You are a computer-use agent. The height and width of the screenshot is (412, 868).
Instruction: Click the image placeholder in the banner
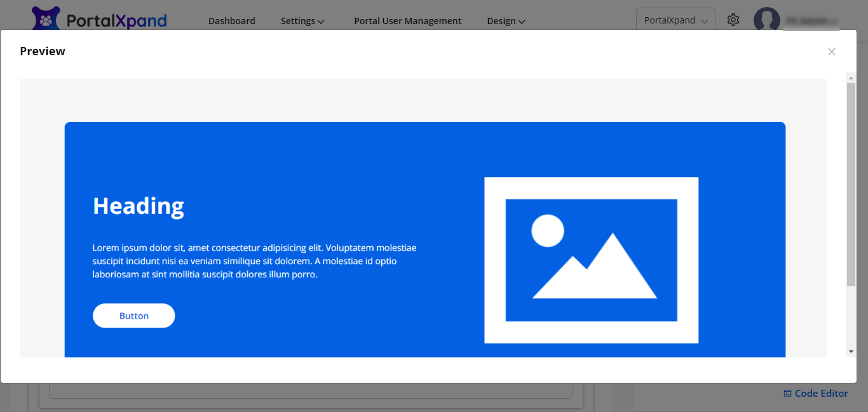click(591, 260)
